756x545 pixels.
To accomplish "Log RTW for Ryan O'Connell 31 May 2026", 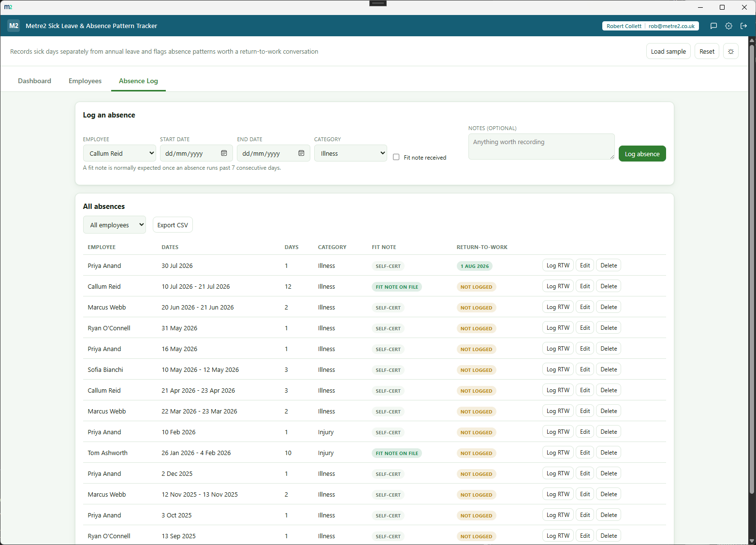I will point(558,328).
